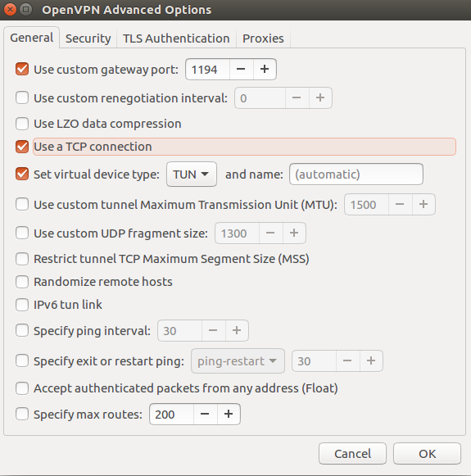This screenshot has width=471, height=476.
Task: Click minus on UDP fragment size stepper
Action: (x=270, y=233)
